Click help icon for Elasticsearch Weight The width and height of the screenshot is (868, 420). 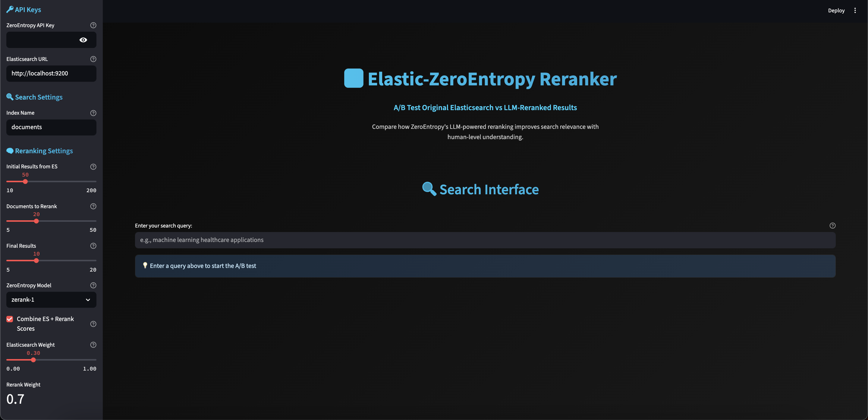coord(93,345)
